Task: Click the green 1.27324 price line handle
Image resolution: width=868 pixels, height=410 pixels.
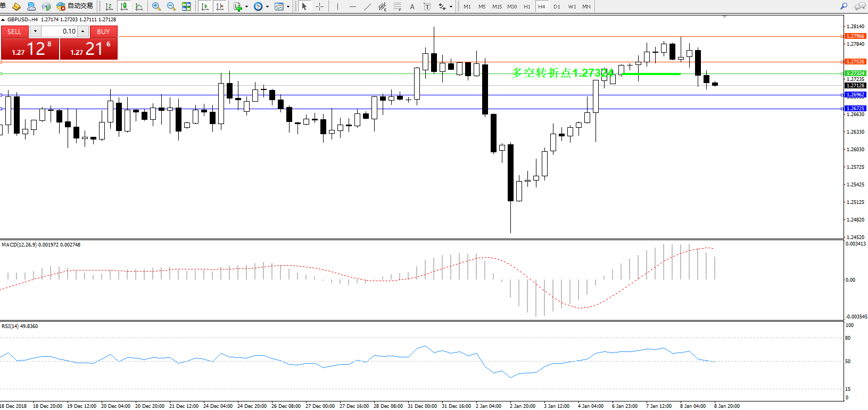Action: click(x=842, y=73)
